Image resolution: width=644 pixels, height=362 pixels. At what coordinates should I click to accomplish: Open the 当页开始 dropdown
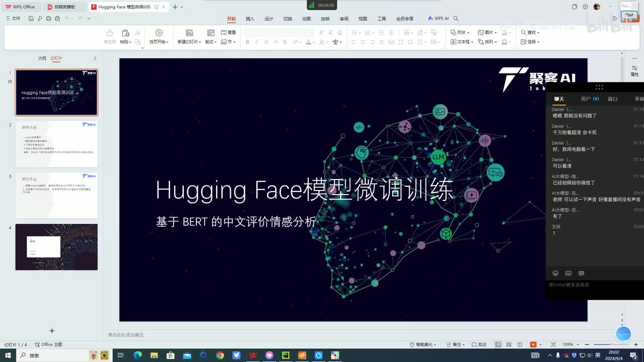(159, 42)
